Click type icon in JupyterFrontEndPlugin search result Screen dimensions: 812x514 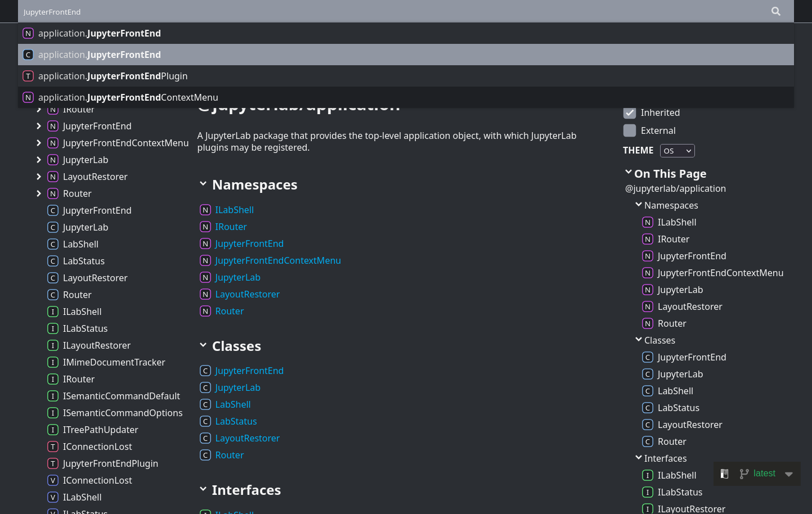click(28, 76)
